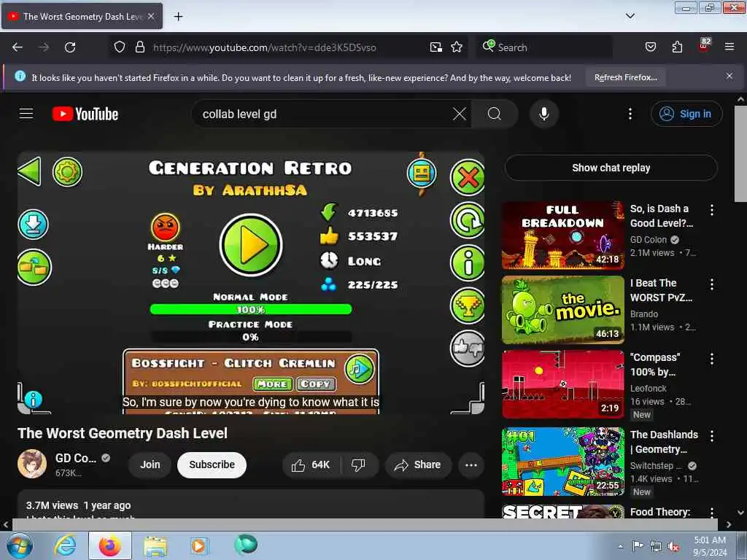Click the green refresh arrows icon in video
Screen dimensions: 747x560
468,220
